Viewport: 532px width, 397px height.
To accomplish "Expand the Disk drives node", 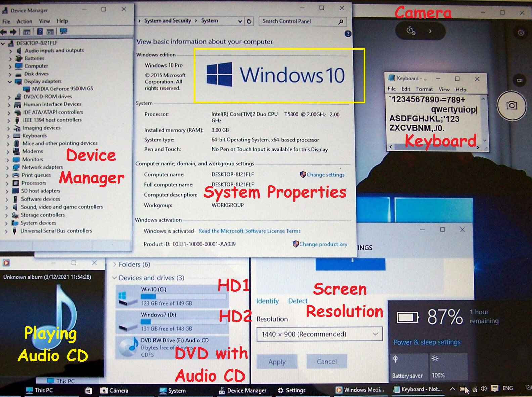I will pos(10,74).
